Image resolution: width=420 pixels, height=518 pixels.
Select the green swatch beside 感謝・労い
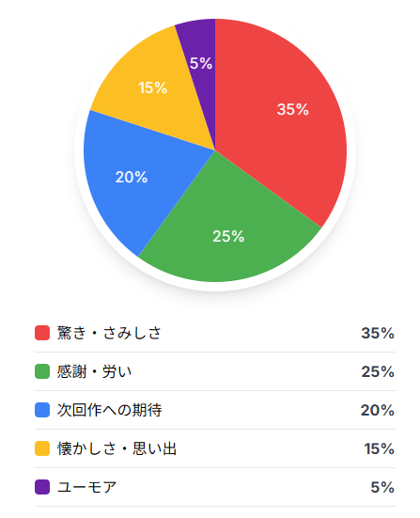[x=42, y=371]
